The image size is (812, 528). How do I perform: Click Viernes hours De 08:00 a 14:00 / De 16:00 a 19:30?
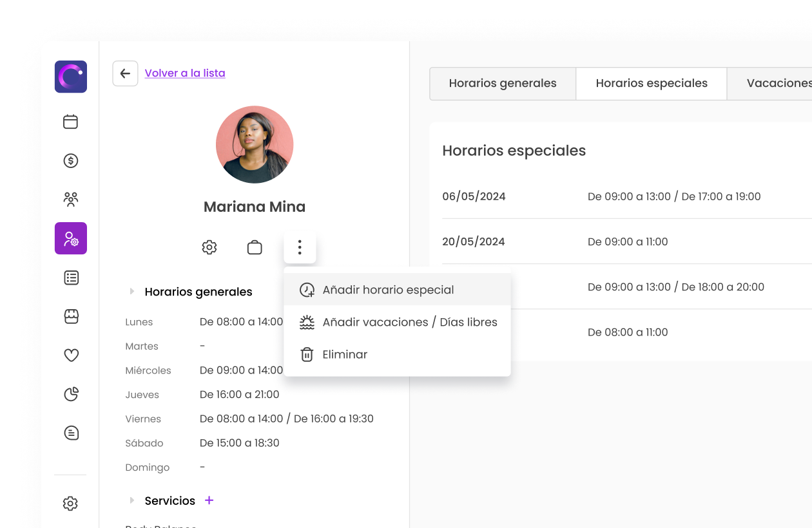[x=287, y=419]
